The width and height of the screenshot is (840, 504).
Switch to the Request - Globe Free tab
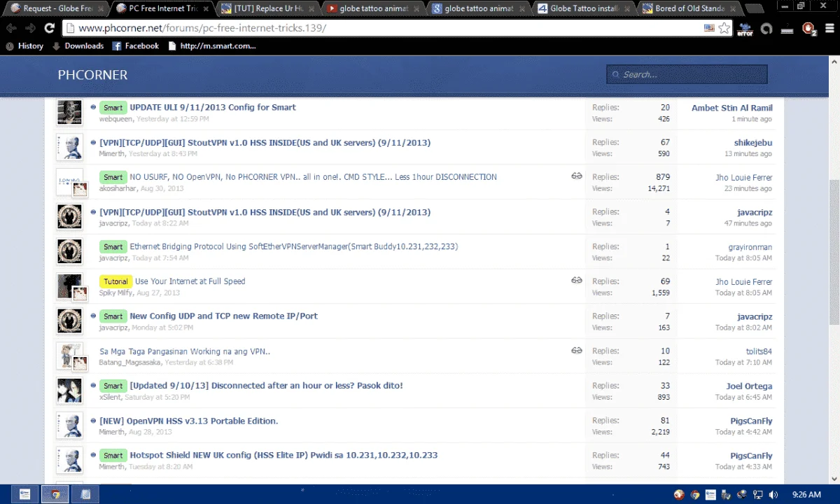pos(57,9)
